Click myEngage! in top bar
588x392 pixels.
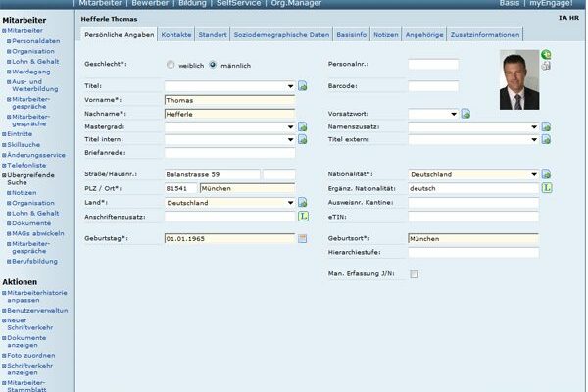pyautogui.click(x=551, y=3)
